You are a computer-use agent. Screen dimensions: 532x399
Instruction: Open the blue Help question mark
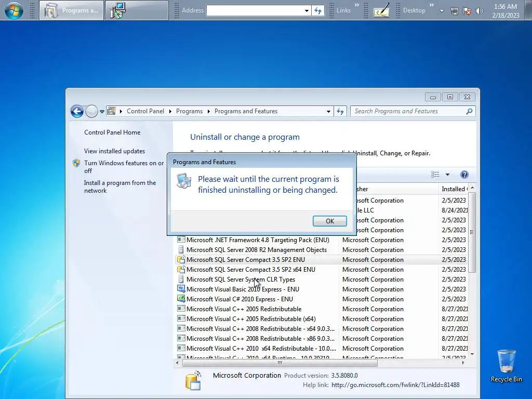(464, 175)
